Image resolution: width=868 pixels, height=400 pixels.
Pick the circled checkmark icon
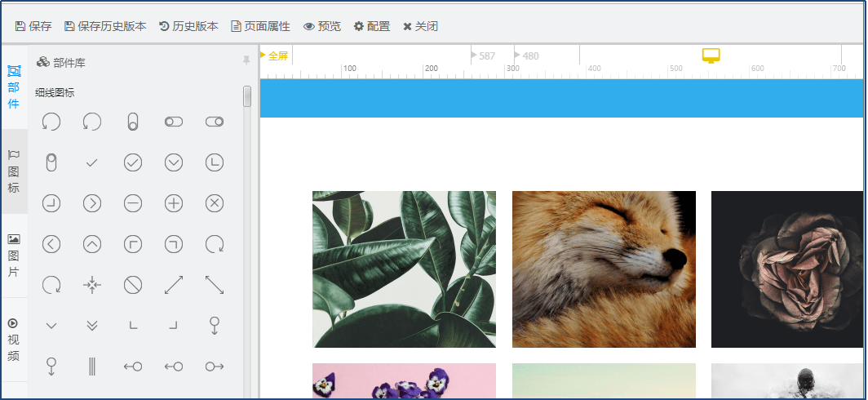(133, 163)
